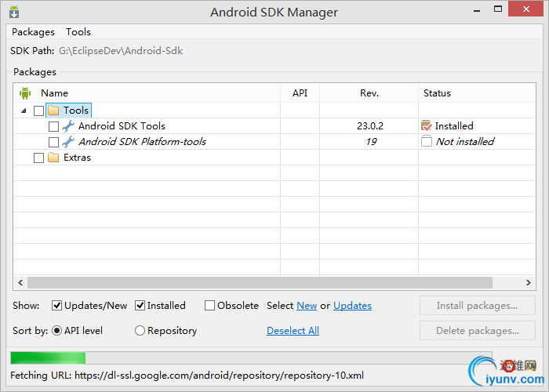Click the Installed status icon
Screen dimensions: 549x392
[x=427, y=125]
